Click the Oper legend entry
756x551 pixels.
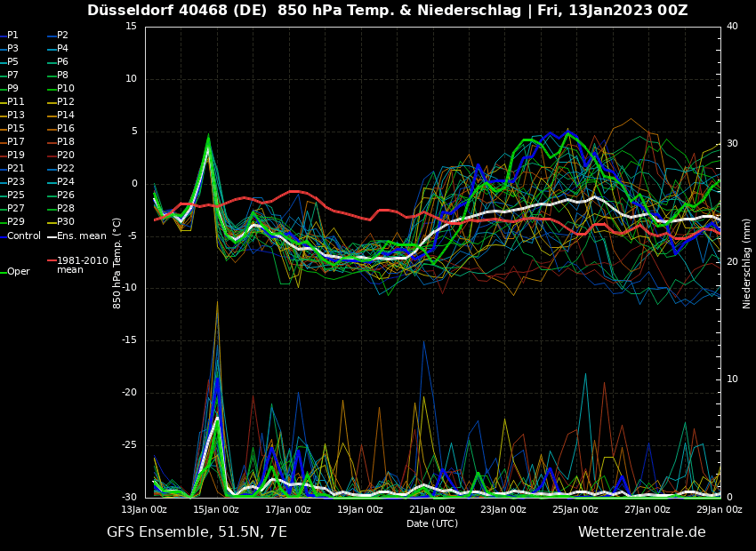[x=18, y=272]
